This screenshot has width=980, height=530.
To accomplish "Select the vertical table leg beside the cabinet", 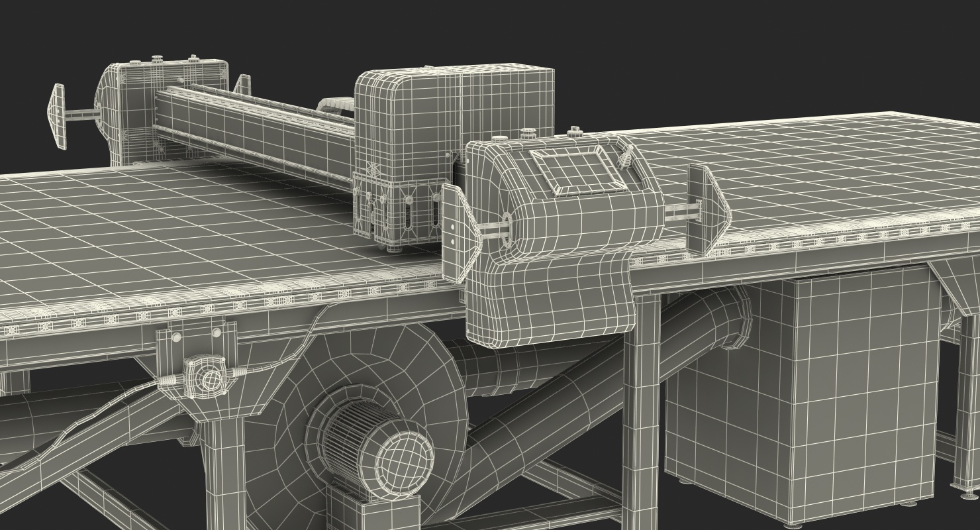I will tap(641, 411).
